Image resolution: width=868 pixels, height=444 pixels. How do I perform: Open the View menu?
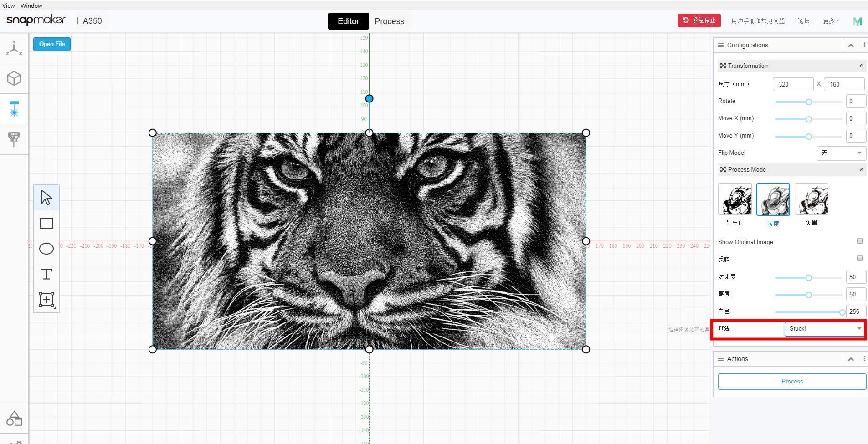pyautogui.click(x=9, y=5)
